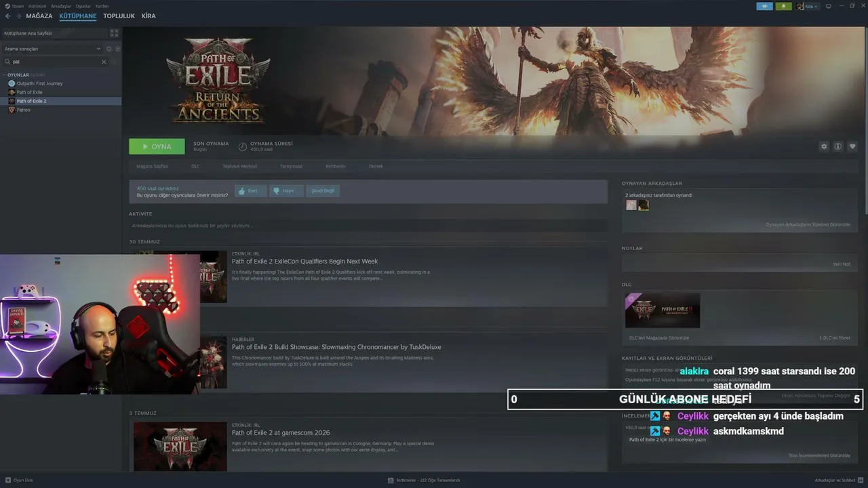The image size is (868, 488).
Task: Click Oynayan Arkadaşların Tümünü Görüntüle
Action: point(808,224)
